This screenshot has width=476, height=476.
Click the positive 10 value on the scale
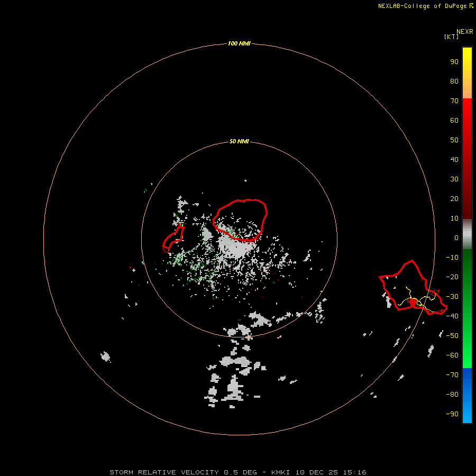pos(454,218)
